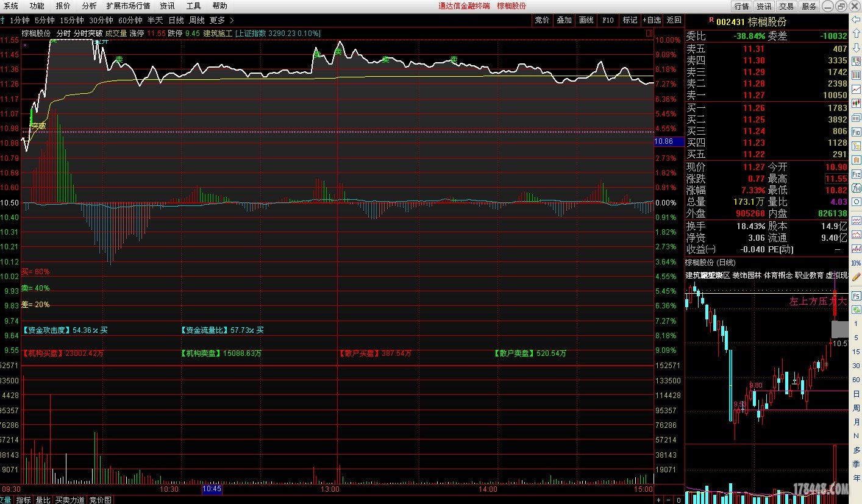Switch to 5分钟 chart period

45,20
